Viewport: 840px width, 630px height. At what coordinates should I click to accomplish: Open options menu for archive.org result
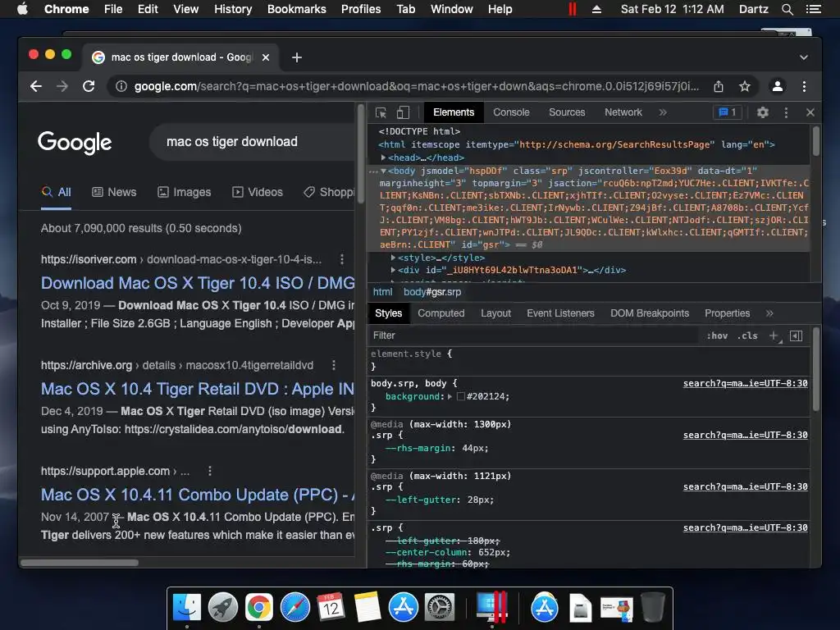point(334,365)
